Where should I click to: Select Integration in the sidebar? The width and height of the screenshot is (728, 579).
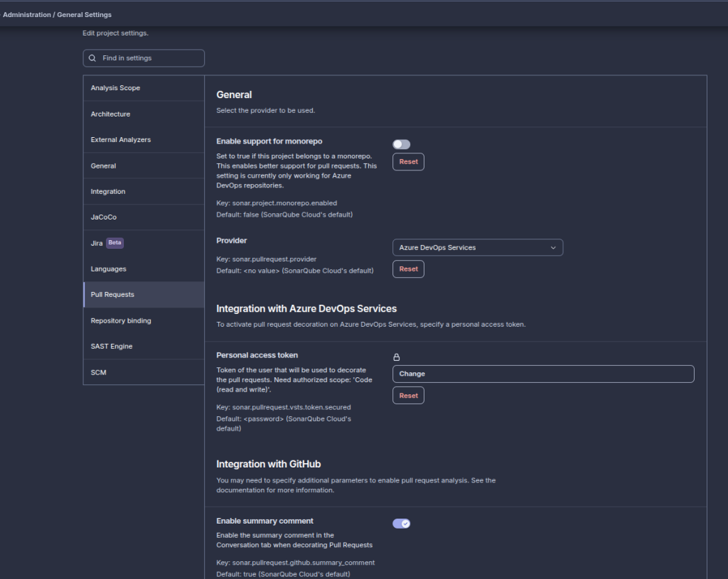(x=108, y=192)
